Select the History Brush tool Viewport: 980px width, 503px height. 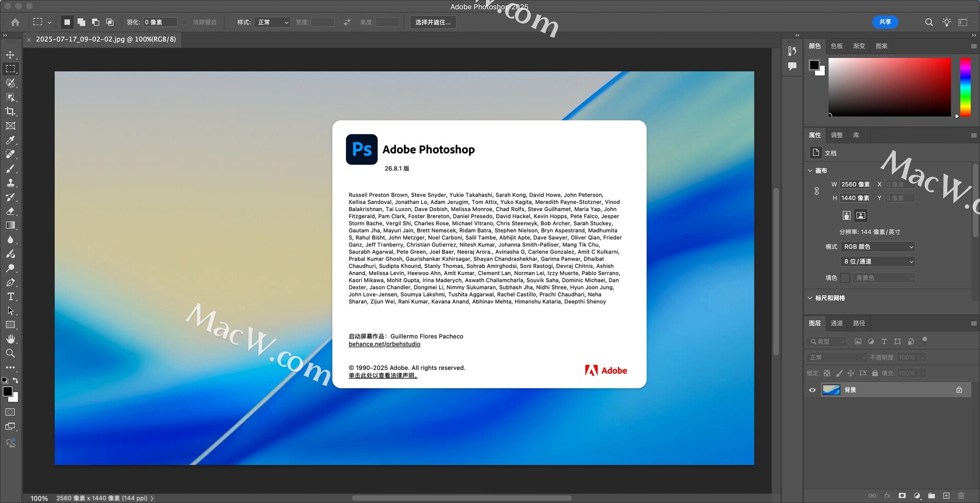tap(10, 197)
